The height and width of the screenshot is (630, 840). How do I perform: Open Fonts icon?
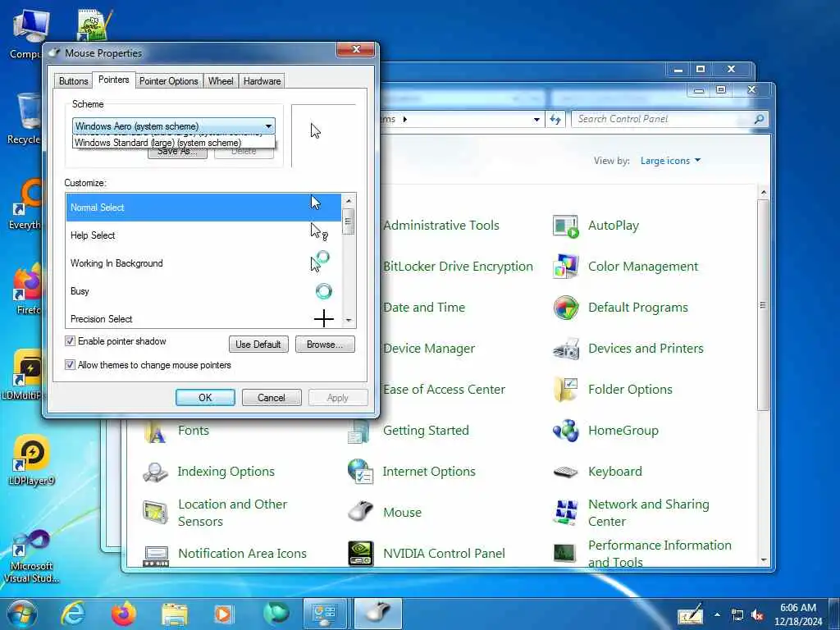point(155,431)
